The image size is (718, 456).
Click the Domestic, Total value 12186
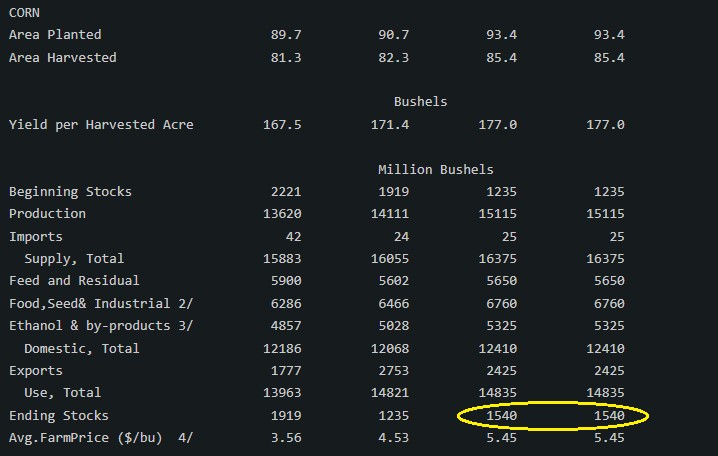tap(282, 349)
